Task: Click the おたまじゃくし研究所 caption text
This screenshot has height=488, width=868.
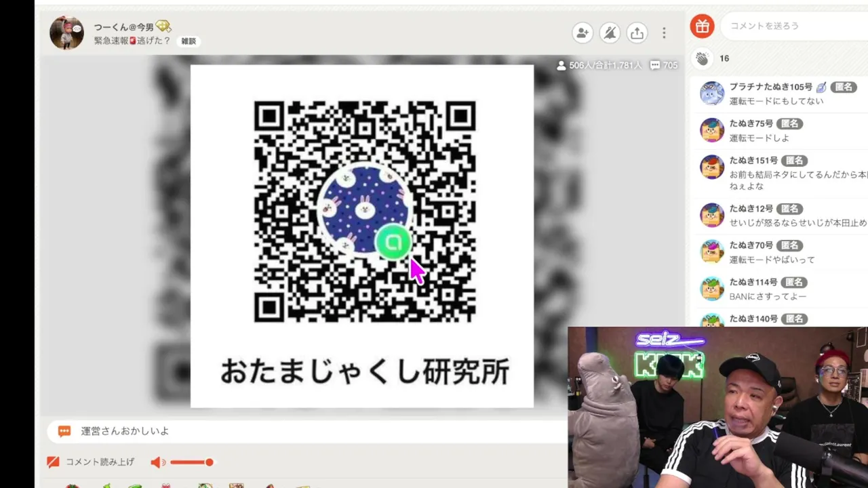Action: (365, 371)
